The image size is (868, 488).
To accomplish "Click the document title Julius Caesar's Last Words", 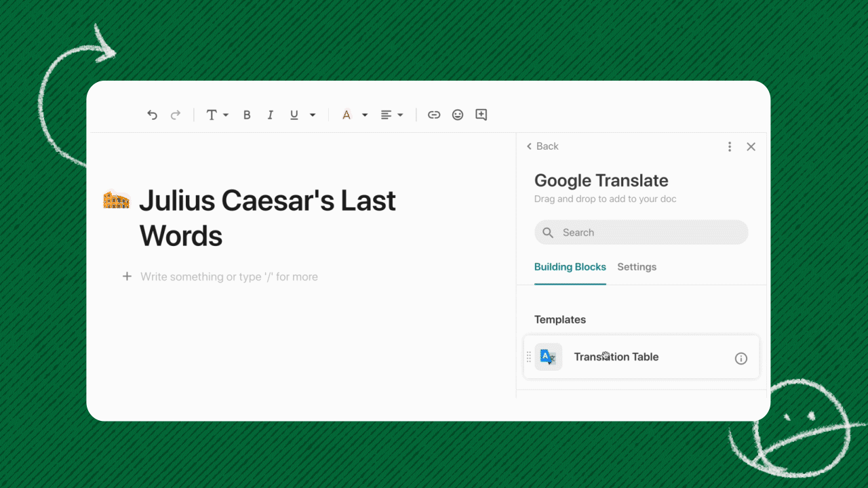I will [x=267, y=218].
